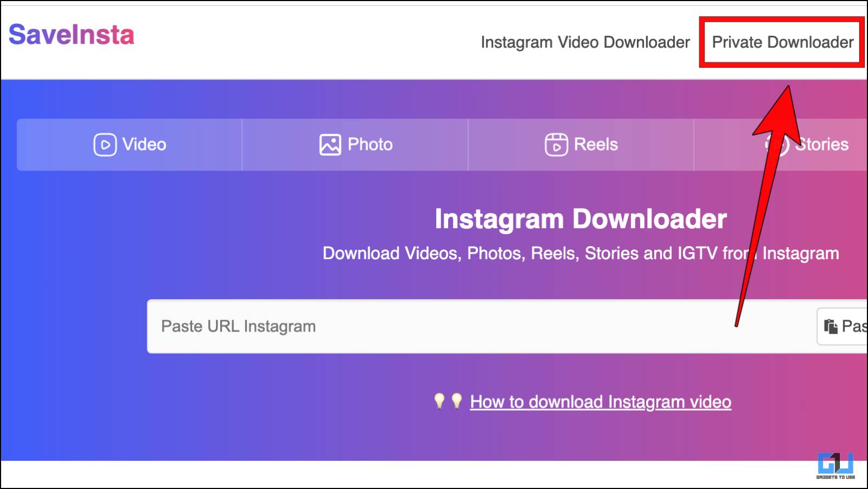This screenshot has width=868, height=489.
Task: Switch to the Stories tab
Action: [x=781, y=144]
